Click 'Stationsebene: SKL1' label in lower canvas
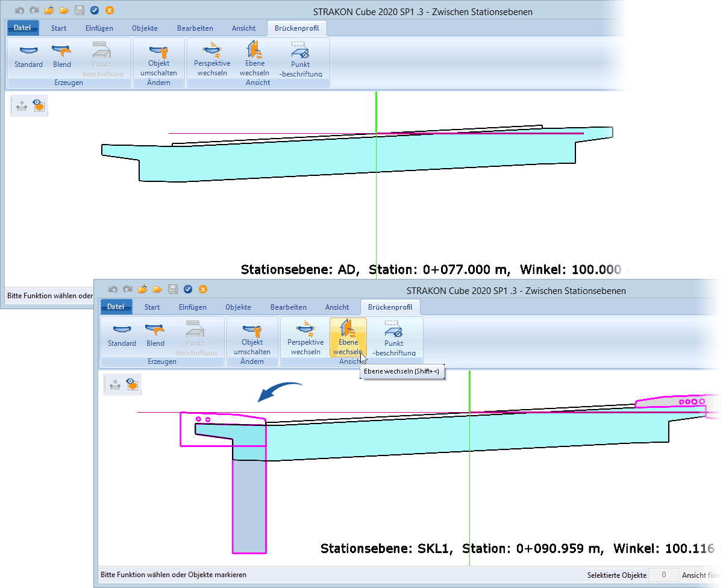 pos(388,549)
